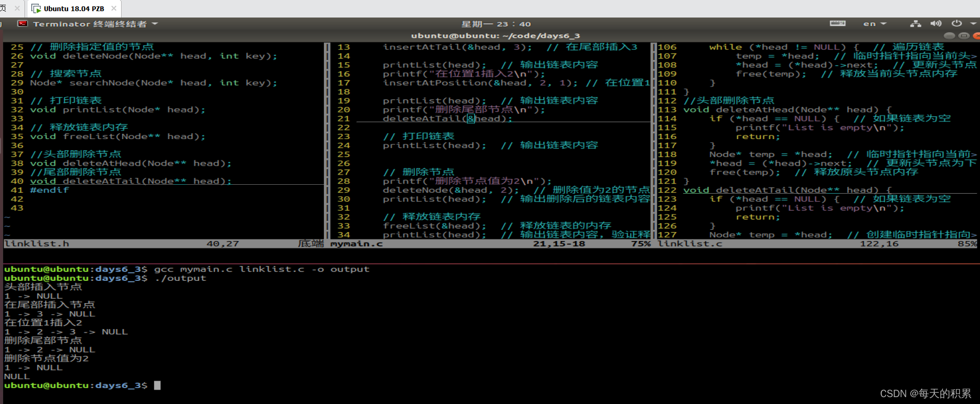The image size is (980, 404).
Task: Expand the arrow beside the Terminator menu
Action: tap(155, 24)
